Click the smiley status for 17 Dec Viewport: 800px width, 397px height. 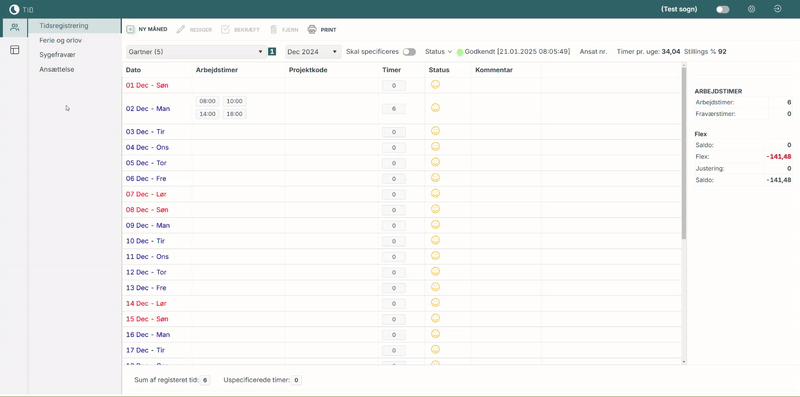435,349
